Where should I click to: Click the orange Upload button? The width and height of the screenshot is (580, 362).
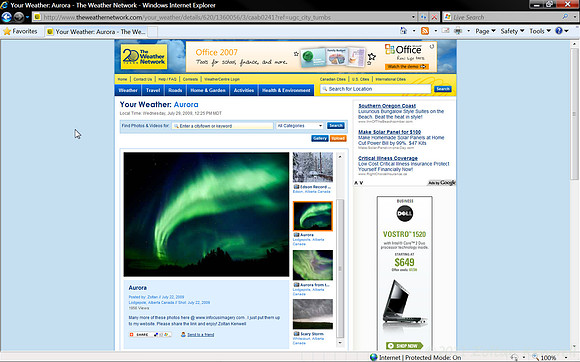(x=338, y=138)
